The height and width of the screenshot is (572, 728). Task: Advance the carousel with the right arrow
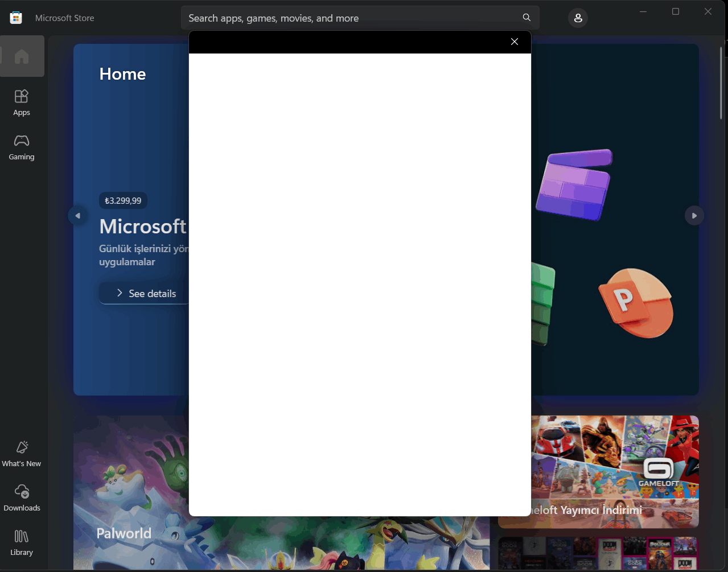[694, 215]
